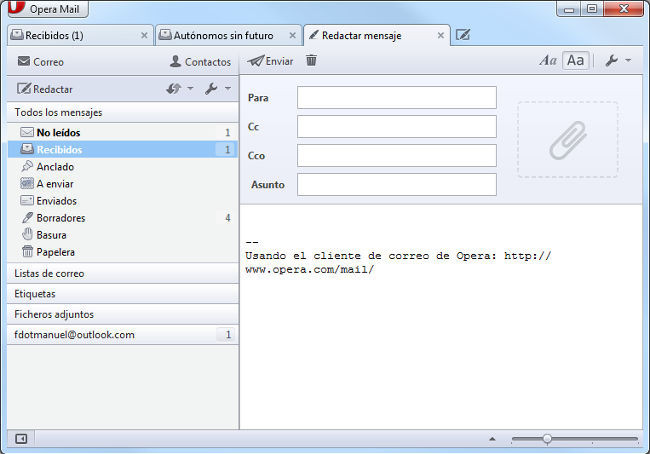Click the www.opera.com/mail/ signature text

click(x=310, y=269)
